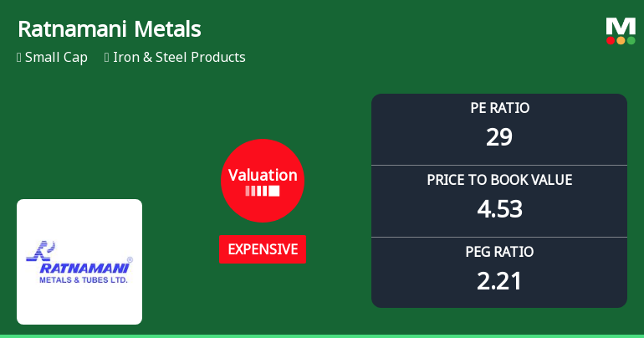Click the red dot under the M logo
This screenshot has height=338, width=644.
(x=611, y=40)
